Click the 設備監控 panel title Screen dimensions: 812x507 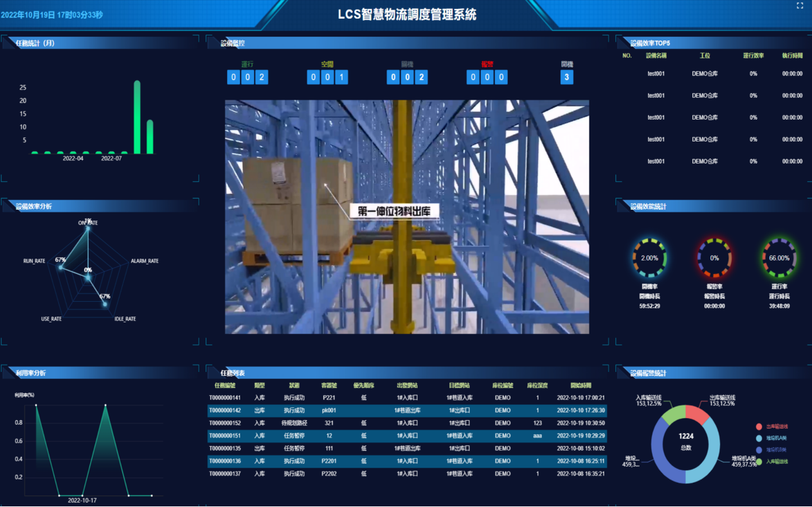pyautogui.click(x=233, y=44)
